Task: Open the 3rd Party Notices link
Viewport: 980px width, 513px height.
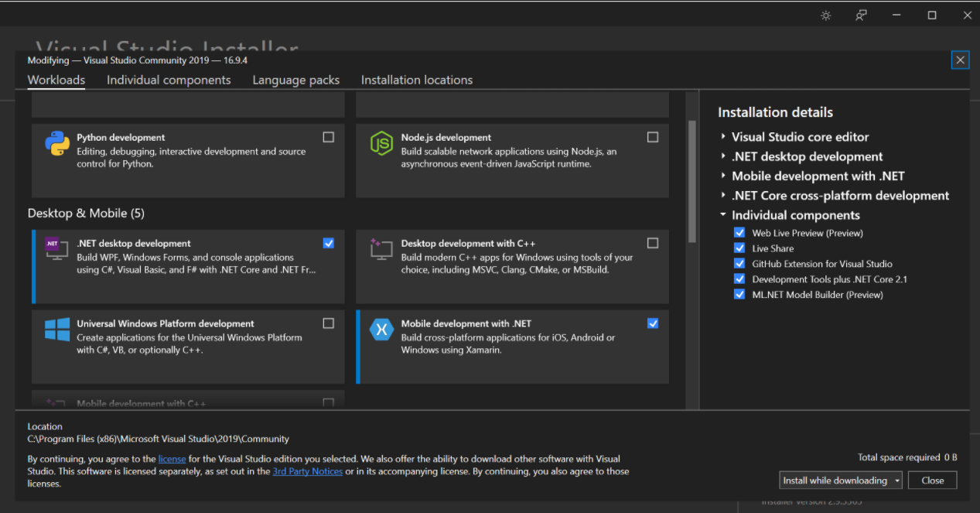Action: (308, 471)
